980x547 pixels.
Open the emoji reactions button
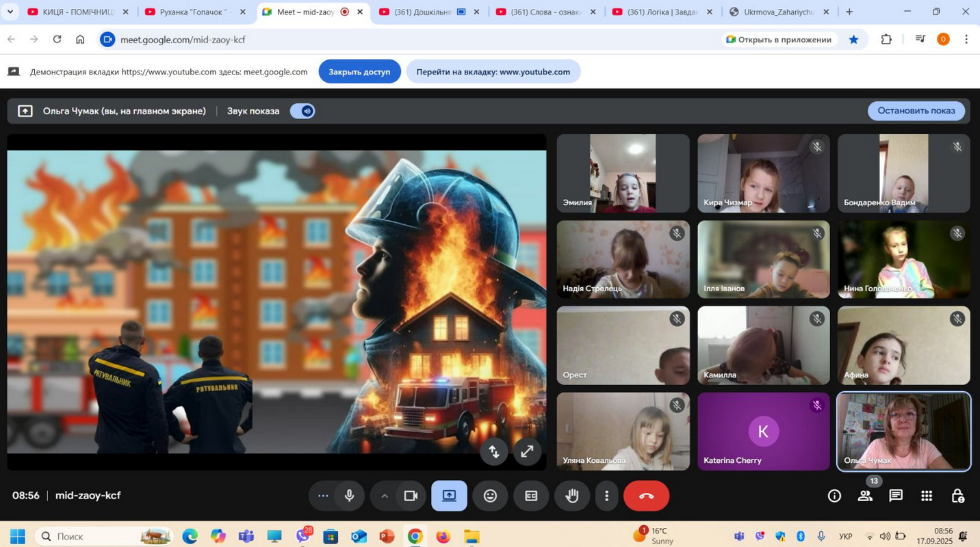pos(490,496)
